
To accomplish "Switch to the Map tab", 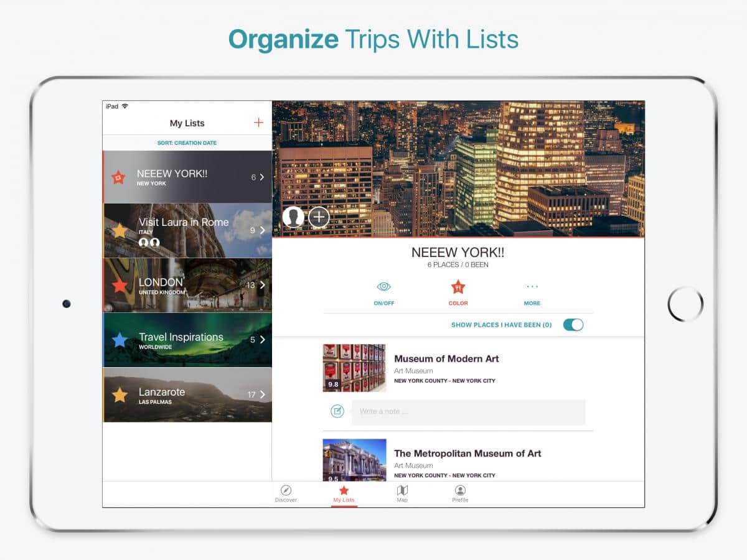I will tap(402, 494).
